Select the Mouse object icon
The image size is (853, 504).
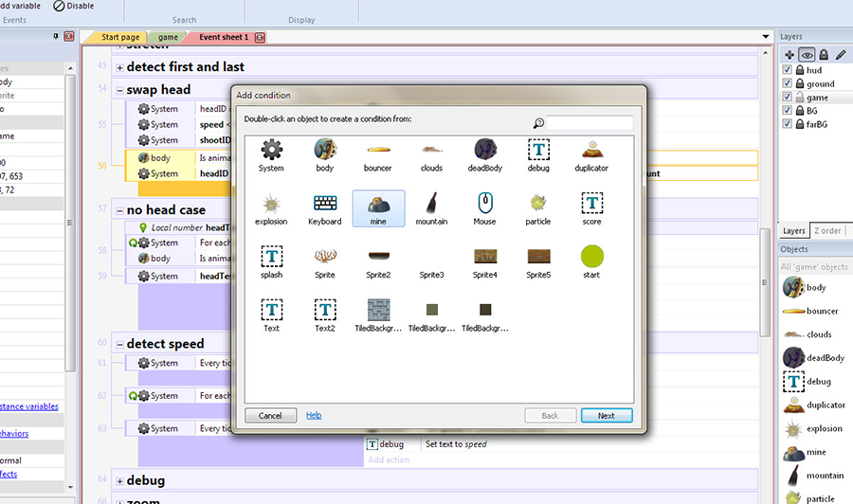(484, 204)
